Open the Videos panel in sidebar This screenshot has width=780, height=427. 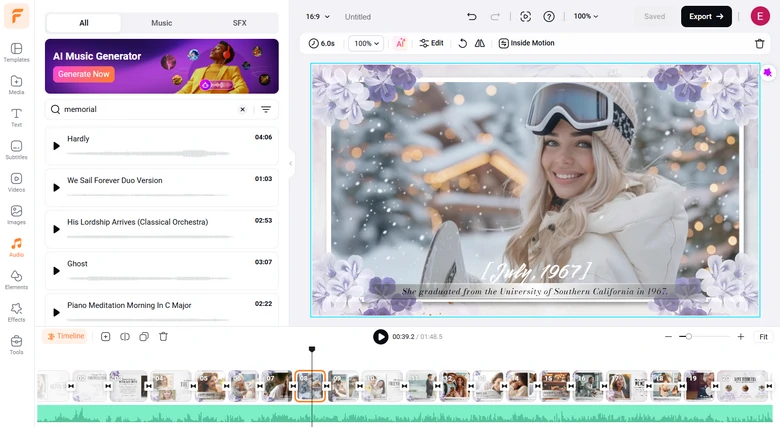(16, 182)
